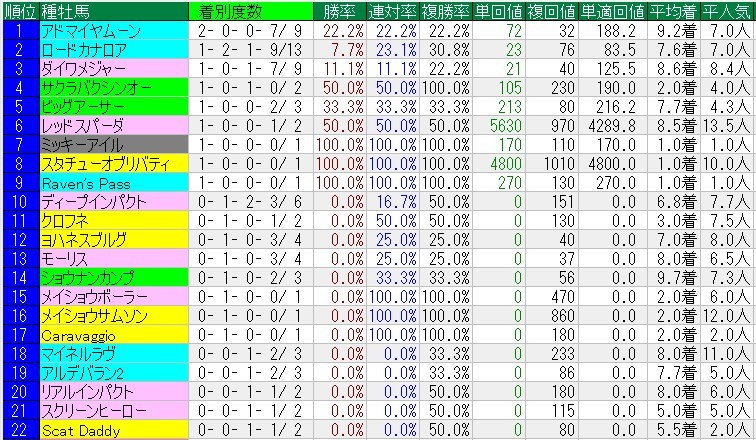The width and height of the screenshot is (756, 440).
Task: Click the 平均着 column header
Action: coord(674,12)
